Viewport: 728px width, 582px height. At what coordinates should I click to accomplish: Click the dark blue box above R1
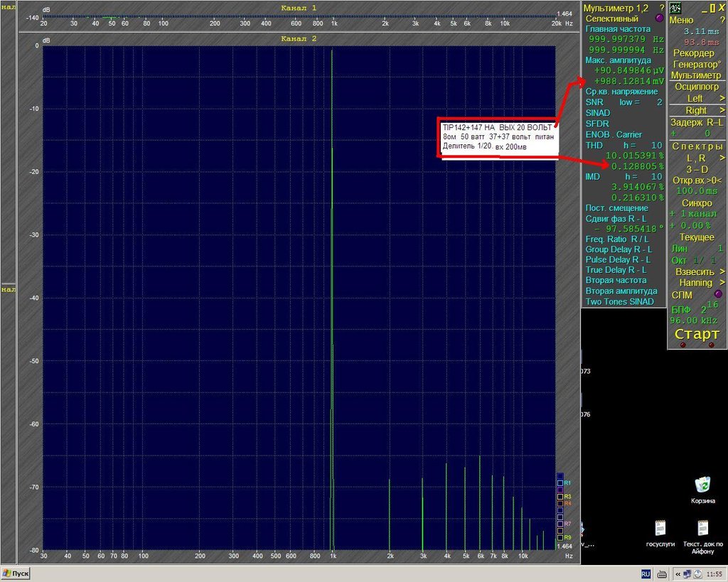click(x=560, y=476)
